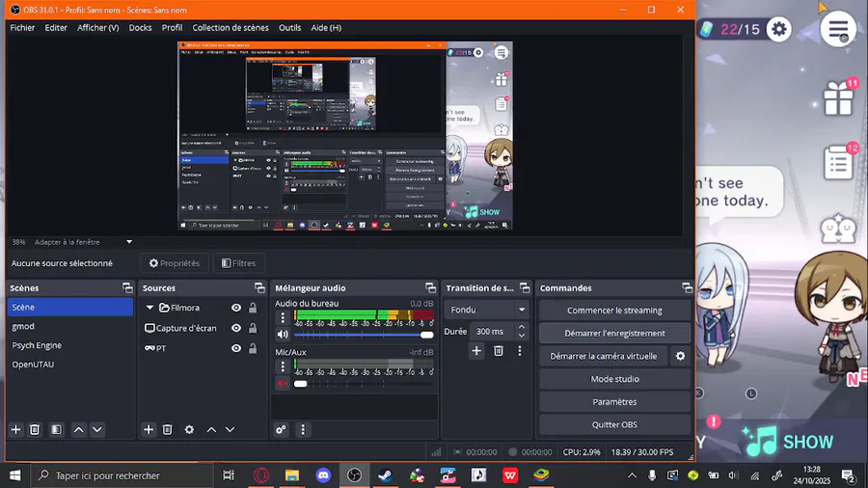Open game settings gear beside 22/15
This screenshot has width=868, height=488.
tap(779, 29)
